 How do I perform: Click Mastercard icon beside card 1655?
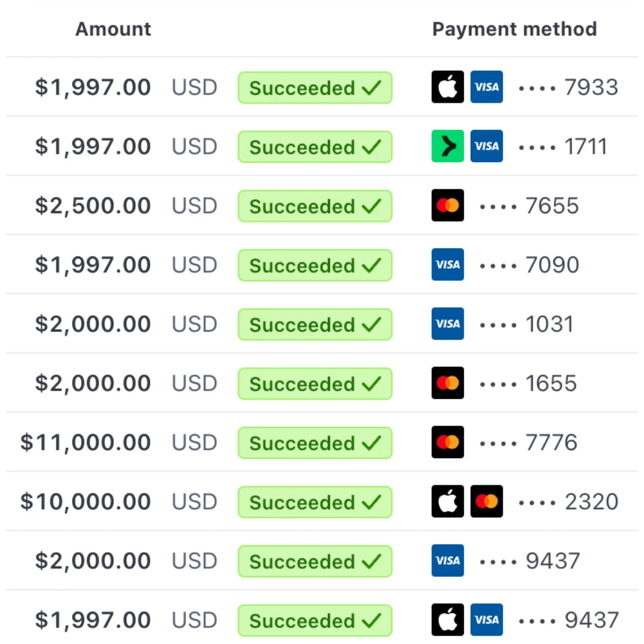[448, 383]
